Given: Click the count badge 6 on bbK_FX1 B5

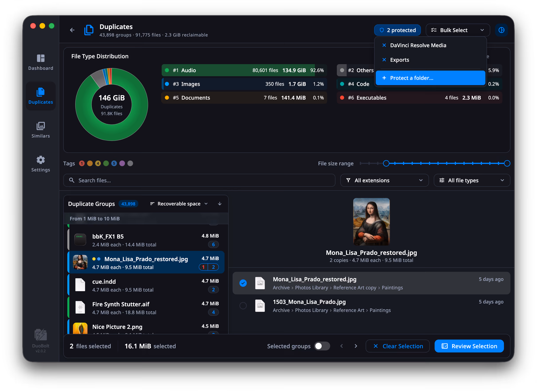Looking at the screenshot, I should click(214, 245).
